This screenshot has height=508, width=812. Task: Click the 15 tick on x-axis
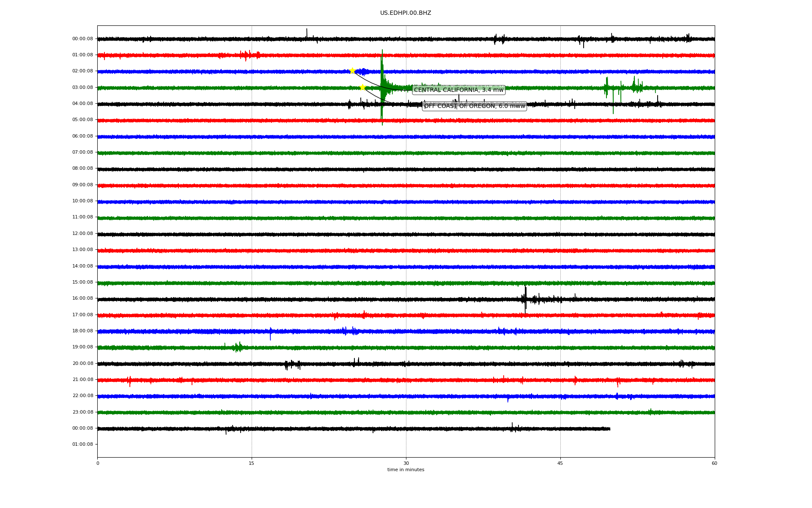pyautogui.click(x=252, y=463)
